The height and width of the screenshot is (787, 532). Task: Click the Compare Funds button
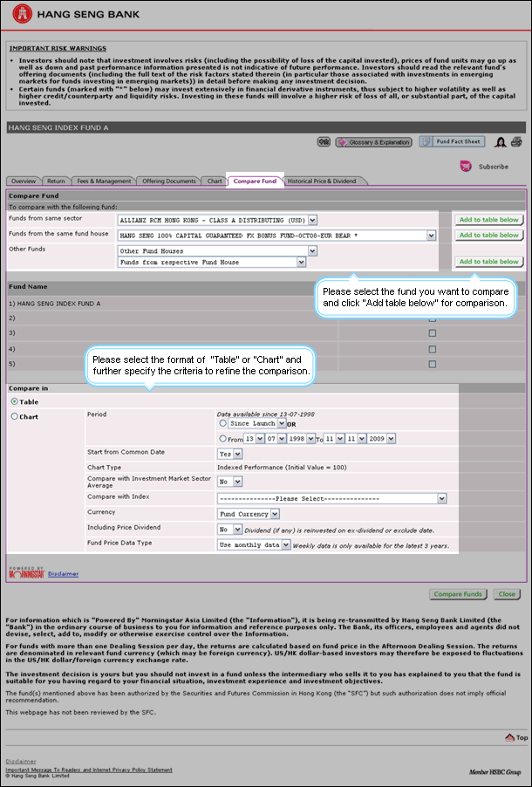[458, 594]
